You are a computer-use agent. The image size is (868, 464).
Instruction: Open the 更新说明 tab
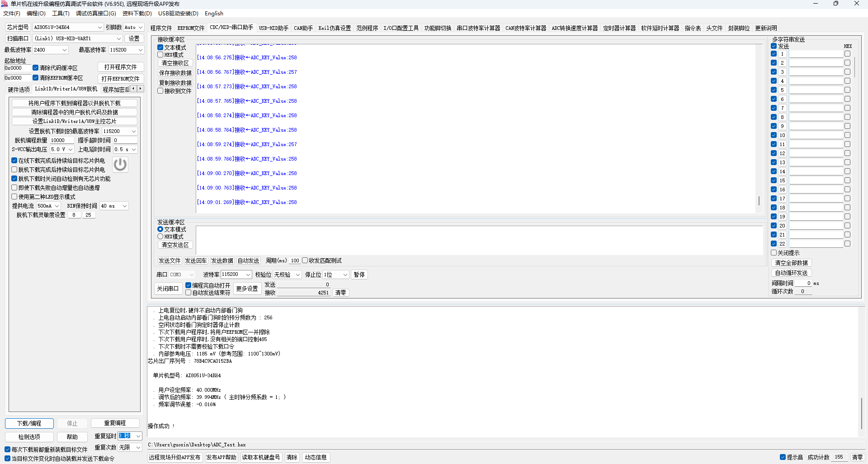point(766,28)
